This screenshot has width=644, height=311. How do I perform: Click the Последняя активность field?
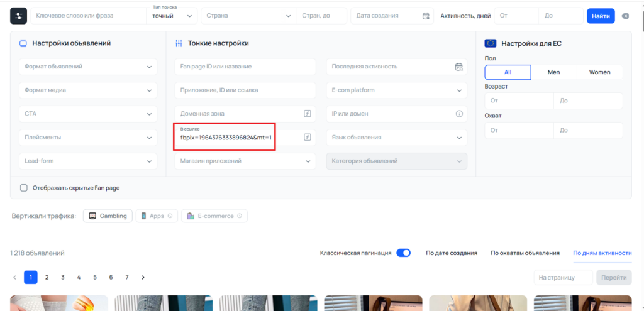coord(397,67)
